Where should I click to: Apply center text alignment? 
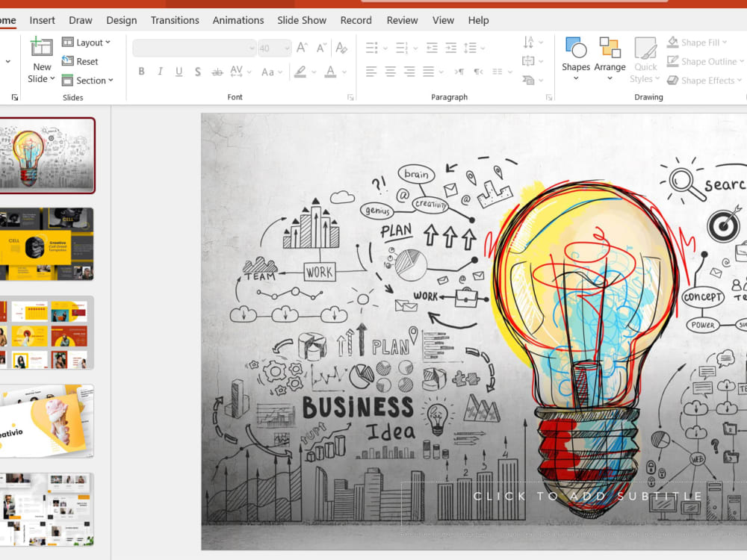pyautogui.click(x=390, y=72)
